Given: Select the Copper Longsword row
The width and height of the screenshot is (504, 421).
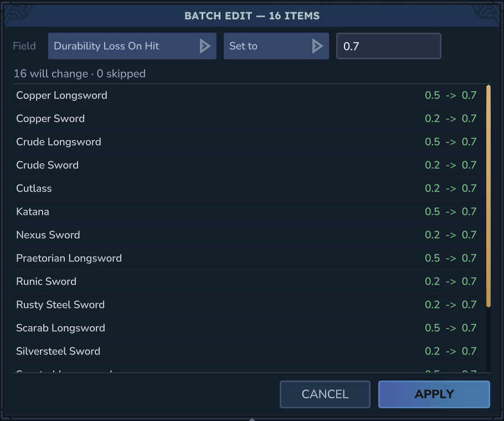Looking at the screenshot, I should (x=248, y=95).
